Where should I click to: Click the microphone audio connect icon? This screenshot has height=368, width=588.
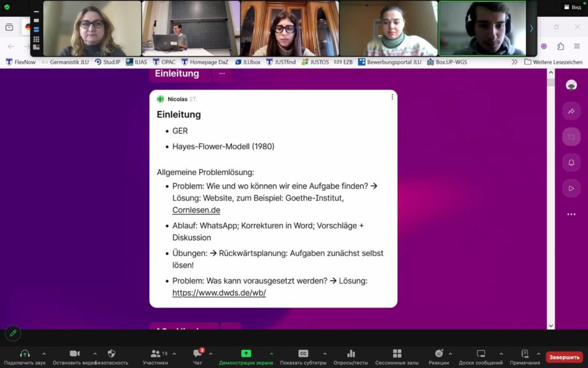click(25, 354)
